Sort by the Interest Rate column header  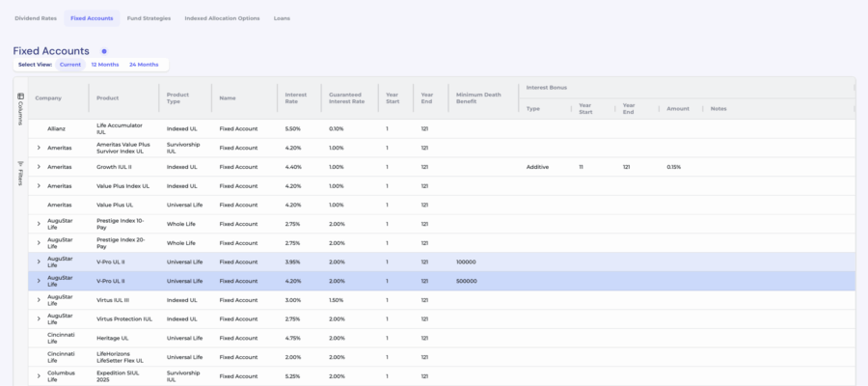tap(296, 97)
